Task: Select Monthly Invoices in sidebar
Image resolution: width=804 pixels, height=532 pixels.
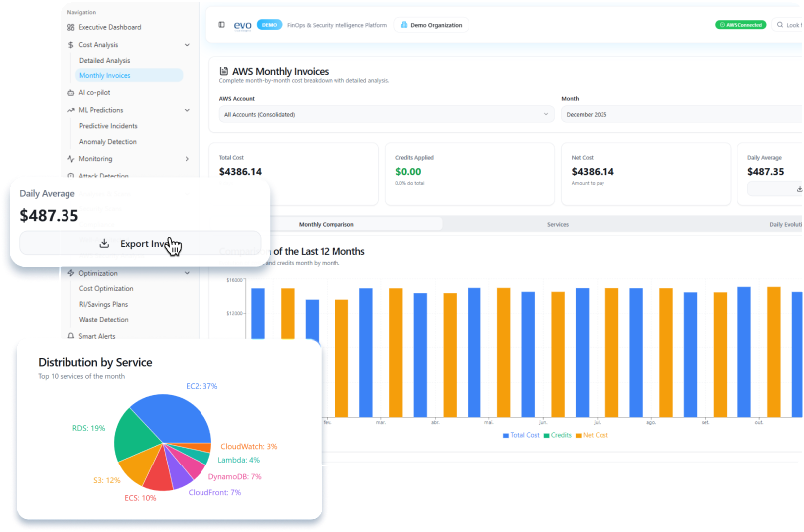Action: tap(129, 75)
